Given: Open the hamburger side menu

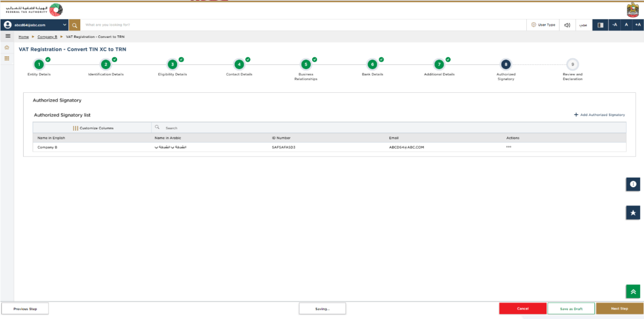Looking at the screenshot, I should tap(7, 36).
